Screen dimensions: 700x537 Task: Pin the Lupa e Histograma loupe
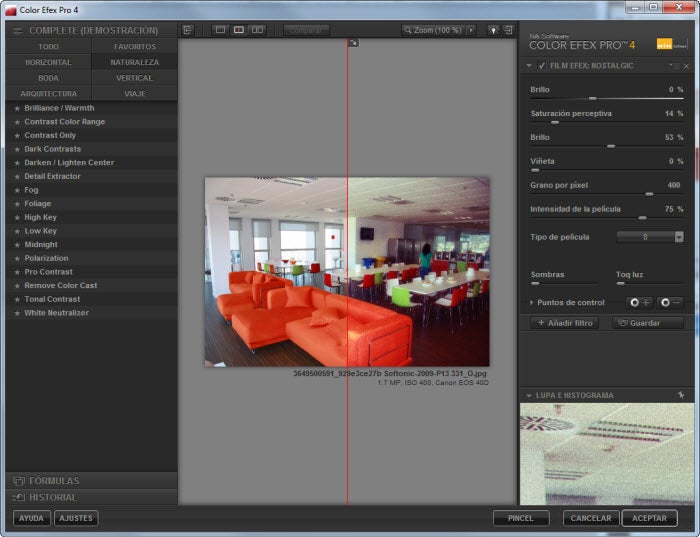pyautogui.click(x=681, y=395)
